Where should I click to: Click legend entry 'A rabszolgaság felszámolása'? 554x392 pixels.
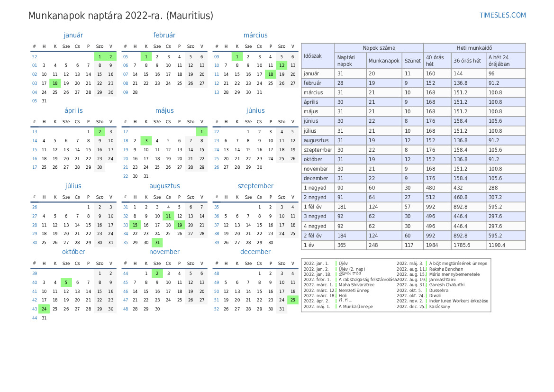367,280
